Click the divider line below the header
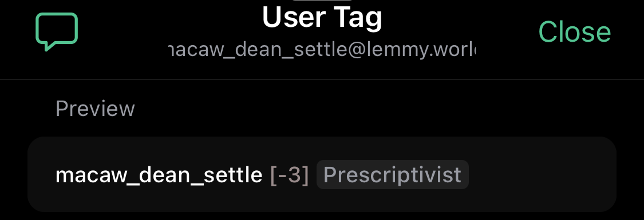 322,79
